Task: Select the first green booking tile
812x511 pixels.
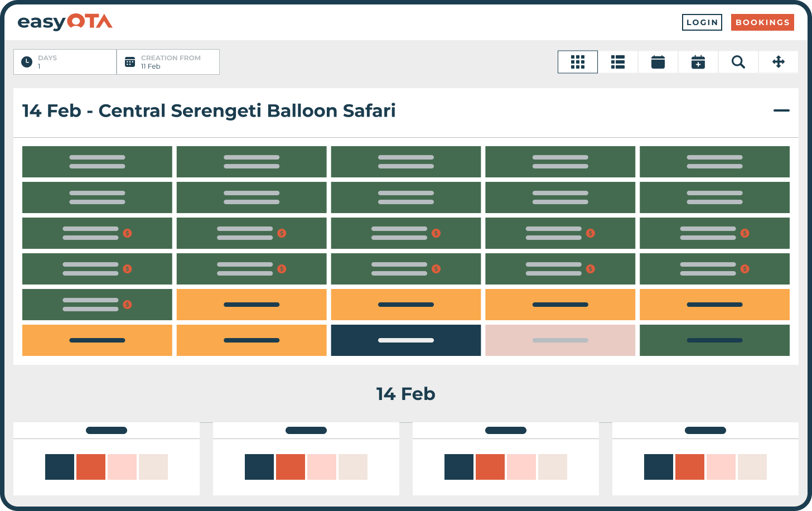Action: (97, 162)
